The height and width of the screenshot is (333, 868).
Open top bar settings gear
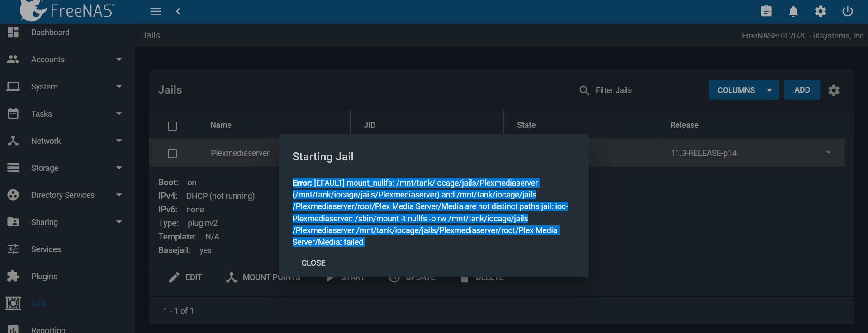click(x=821, y=11)
